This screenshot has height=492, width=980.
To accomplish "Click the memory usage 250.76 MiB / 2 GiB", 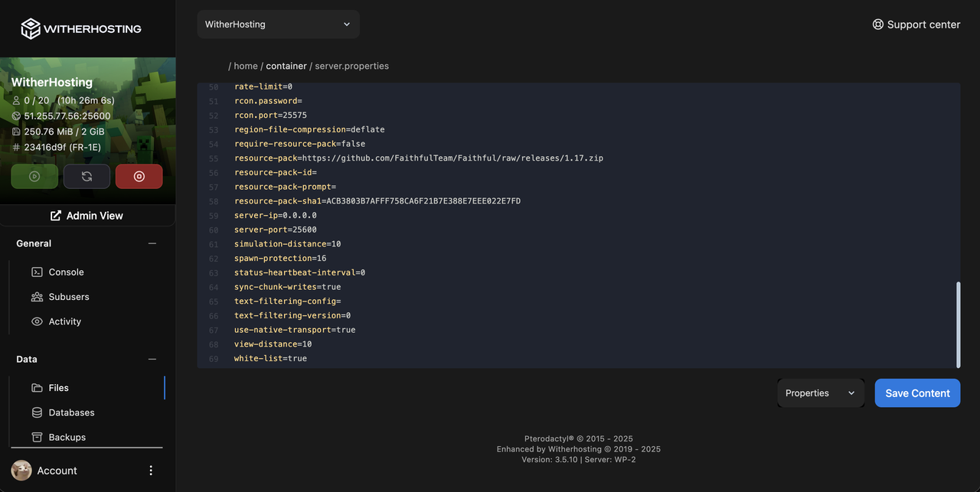I will tap(64, 132).
